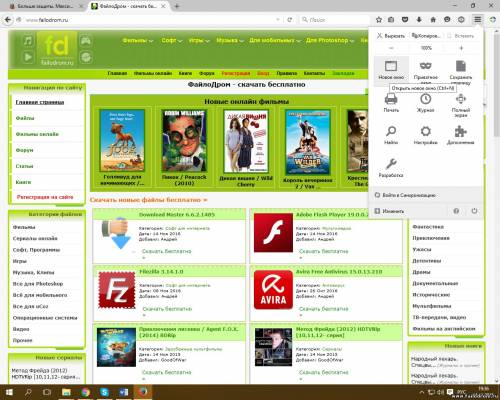Screen dimensions: 500x400
Task: Decrease zoom with the minus button
Action: [x=391, y=48]
